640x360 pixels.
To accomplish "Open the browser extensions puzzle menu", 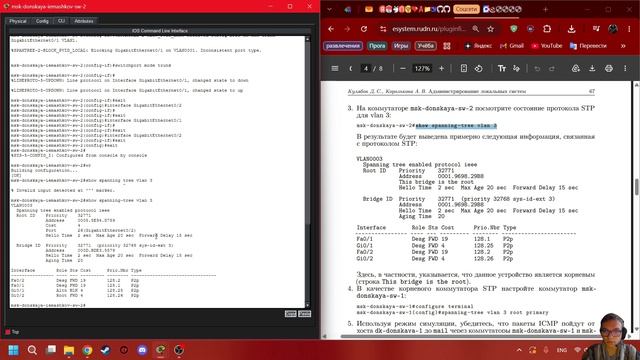I will point(547,29).
